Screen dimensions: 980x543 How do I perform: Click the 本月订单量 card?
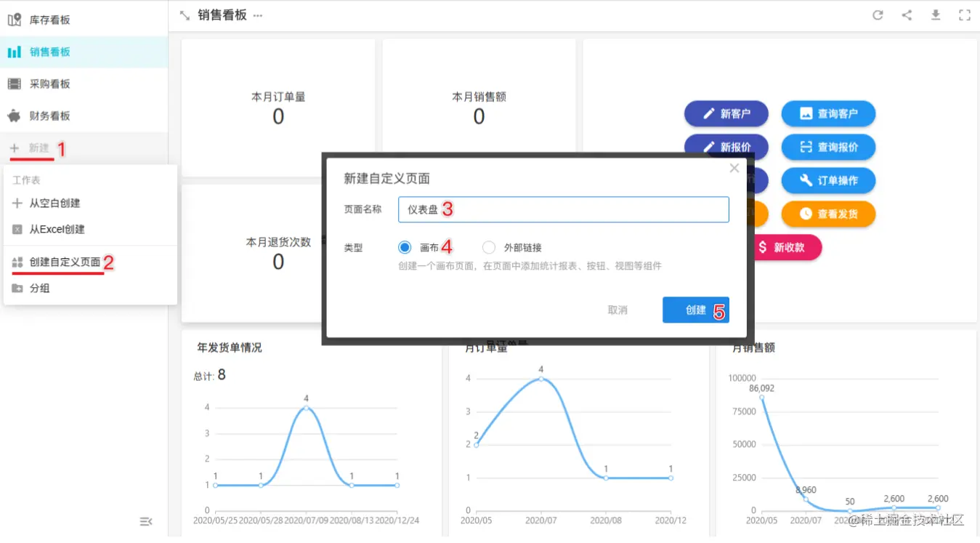(278, 108)
